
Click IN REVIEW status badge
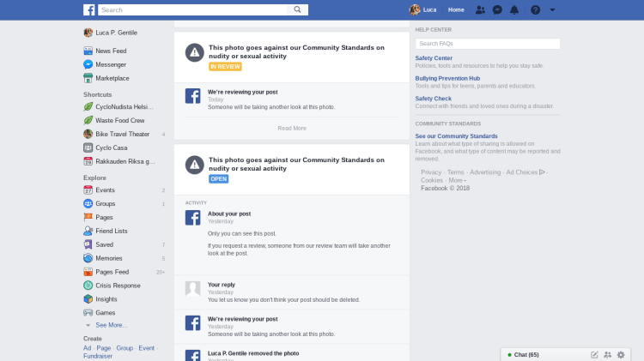225,67
